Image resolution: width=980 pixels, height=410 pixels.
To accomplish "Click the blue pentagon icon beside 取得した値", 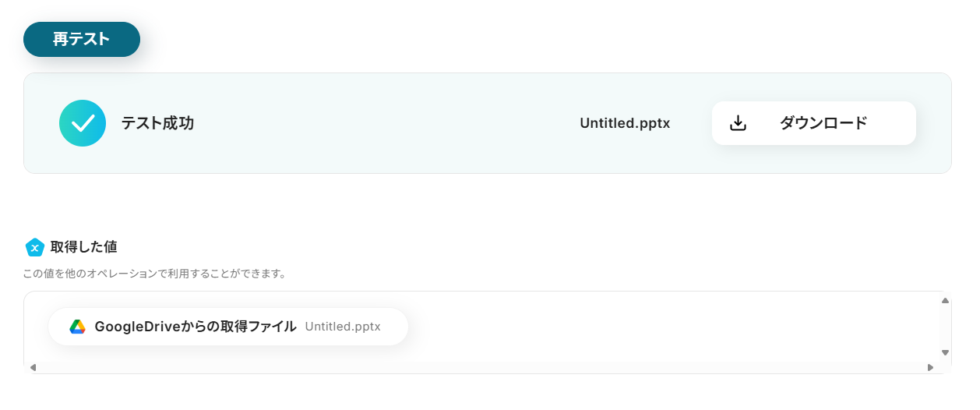I will [34, 248].
